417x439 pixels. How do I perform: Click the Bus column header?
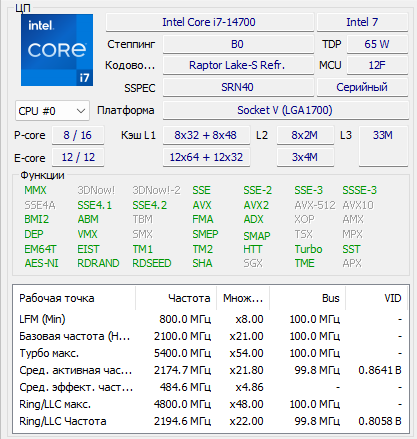point(308,298)
